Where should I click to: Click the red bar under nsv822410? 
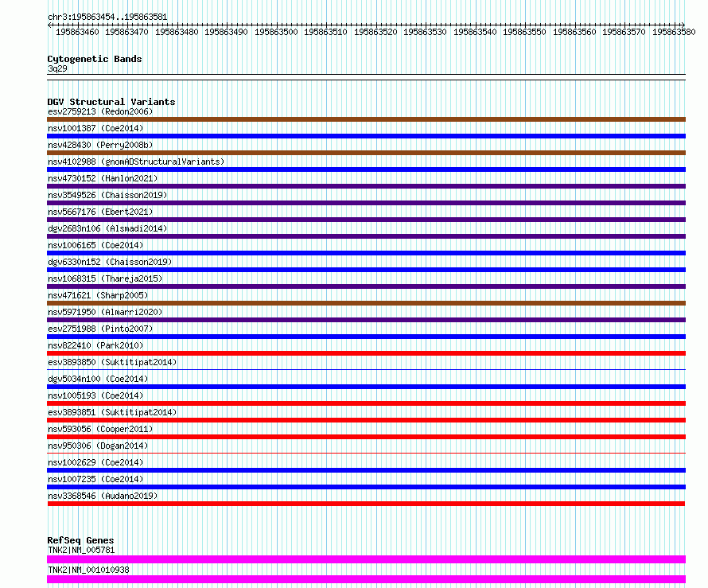tap(366, 353)
